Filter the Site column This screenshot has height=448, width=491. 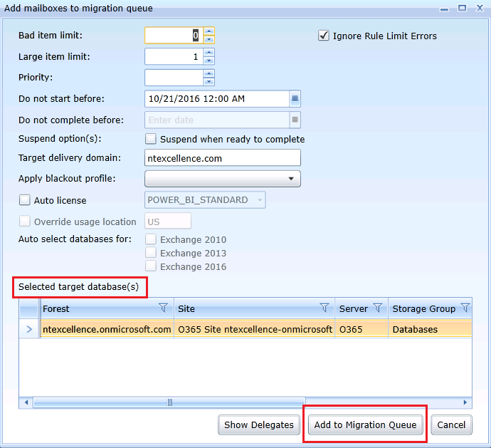[x=324, y=308]
